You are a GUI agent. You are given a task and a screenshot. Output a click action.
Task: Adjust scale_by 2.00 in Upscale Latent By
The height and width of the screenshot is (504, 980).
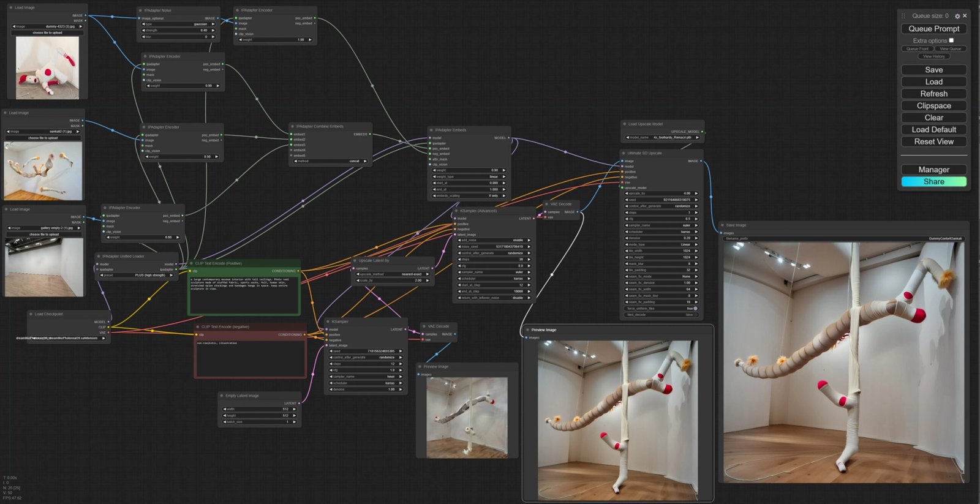[x=393, y=280]
